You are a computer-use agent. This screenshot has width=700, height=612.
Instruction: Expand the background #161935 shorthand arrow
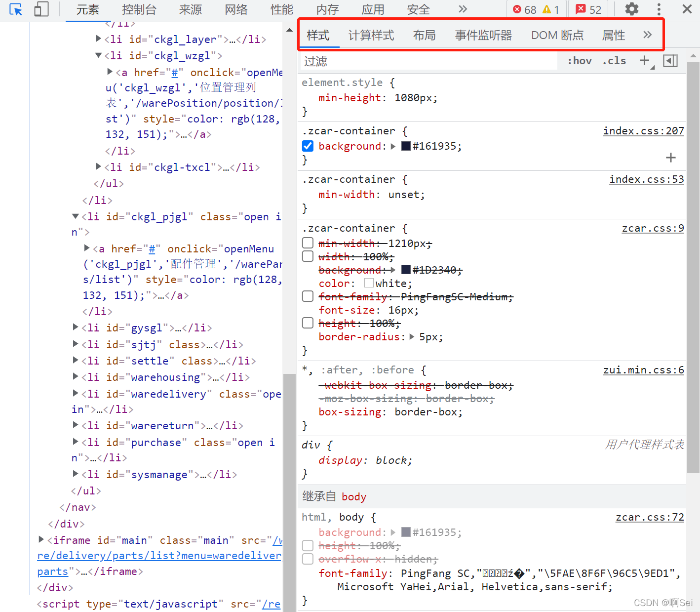tap(393, 146)
